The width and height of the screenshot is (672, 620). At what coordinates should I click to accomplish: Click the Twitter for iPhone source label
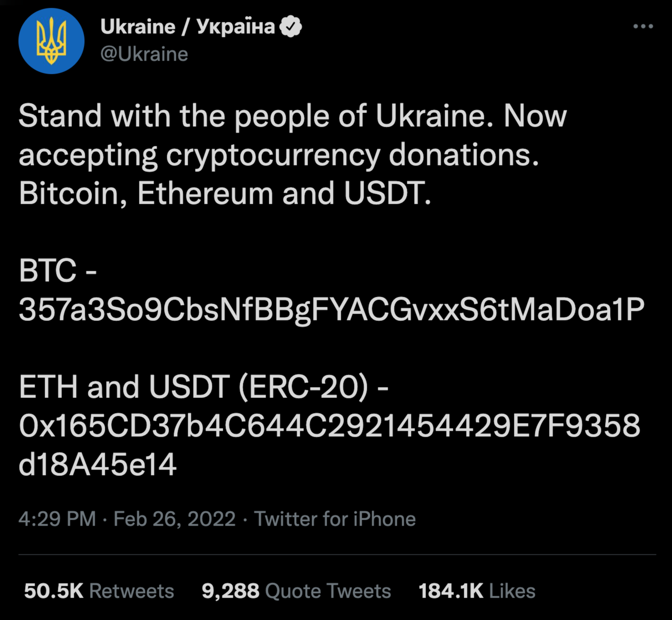click(x=336, y=518)
